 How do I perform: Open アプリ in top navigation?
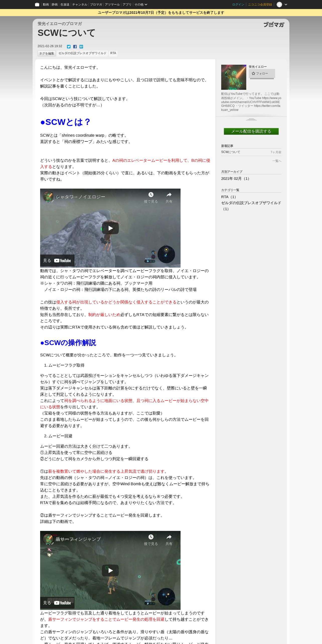[127, 5]
